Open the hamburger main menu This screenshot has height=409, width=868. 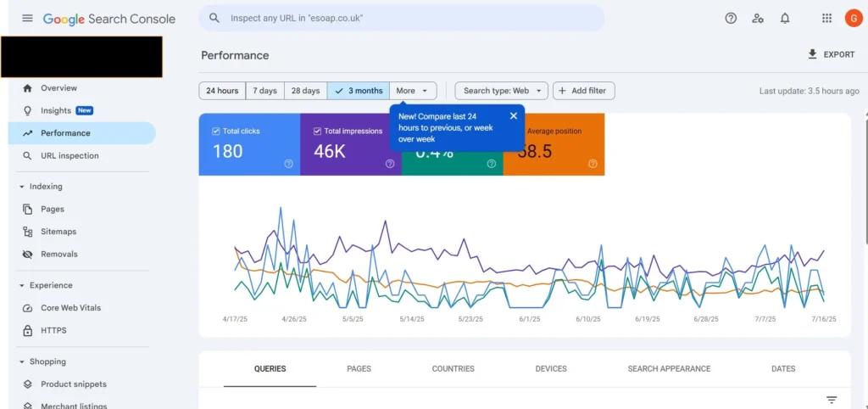[x=27, y=19]
